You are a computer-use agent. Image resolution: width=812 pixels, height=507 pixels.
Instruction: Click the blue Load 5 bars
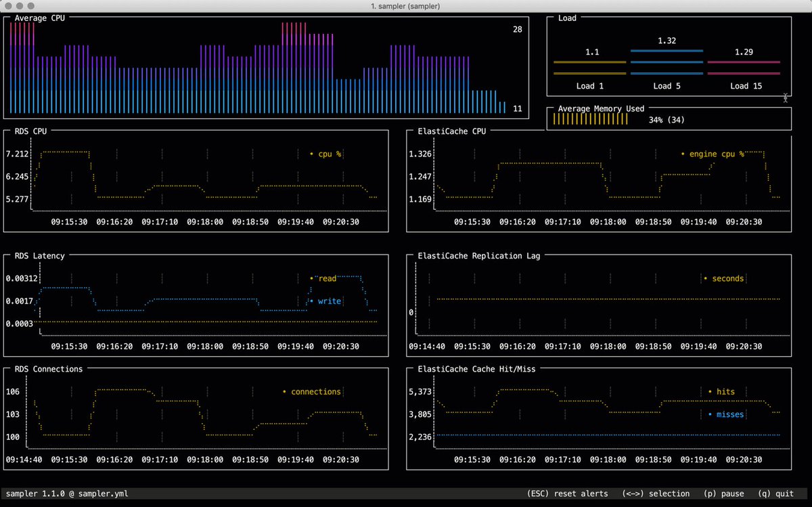tap(667, 62)
